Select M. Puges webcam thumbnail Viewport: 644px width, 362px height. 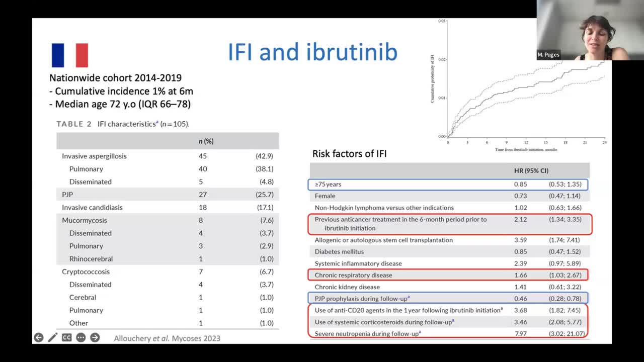click(590, 30)
